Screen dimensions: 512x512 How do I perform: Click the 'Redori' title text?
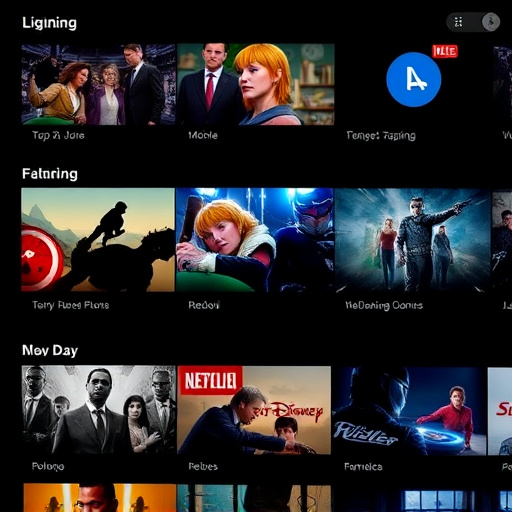pyautogui.click(x=204, y=305)
